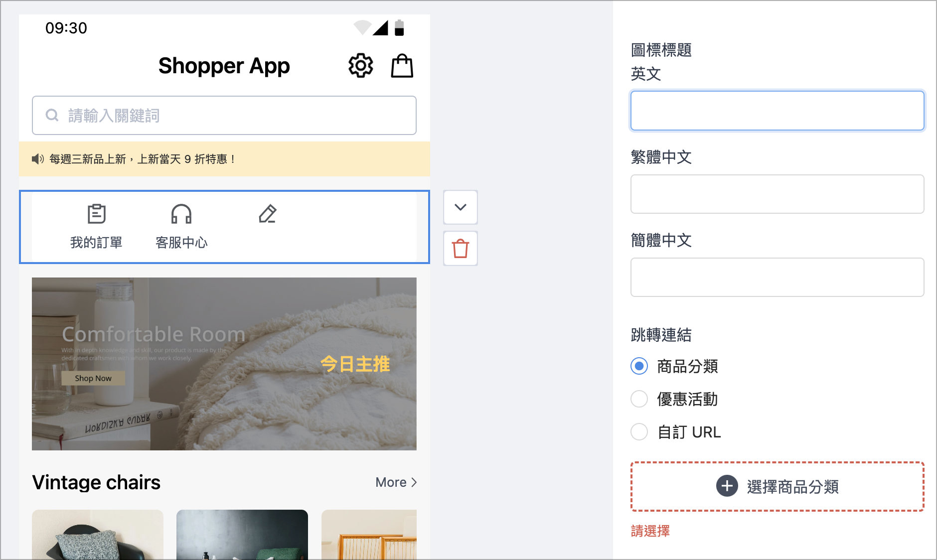The height and width of the screenshot is (560, 937).
Task: Move block down with chevron button
Action: coord(461,207)
